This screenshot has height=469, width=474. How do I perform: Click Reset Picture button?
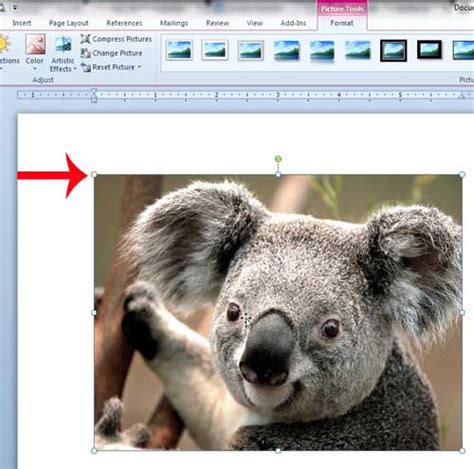pyautogui.click(x=108, y=67)
